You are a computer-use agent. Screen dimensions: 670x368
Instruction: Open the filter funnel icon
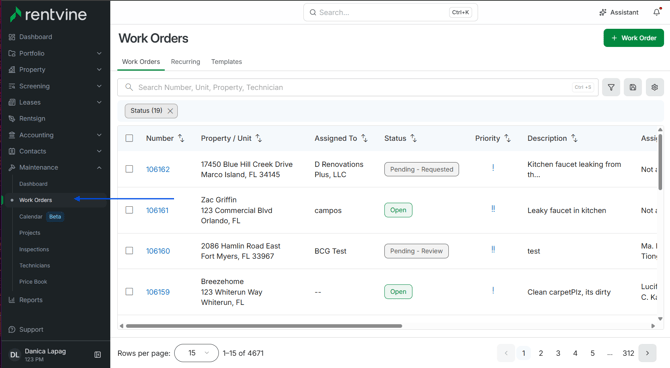(x=611, y=87)
